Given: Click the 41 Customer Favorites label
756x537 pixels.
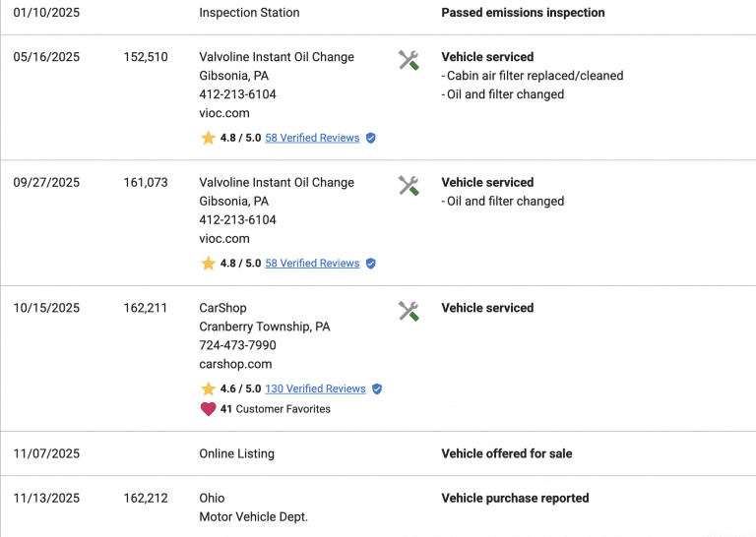Looking at the screenshot, I should (x=276, y=409).
